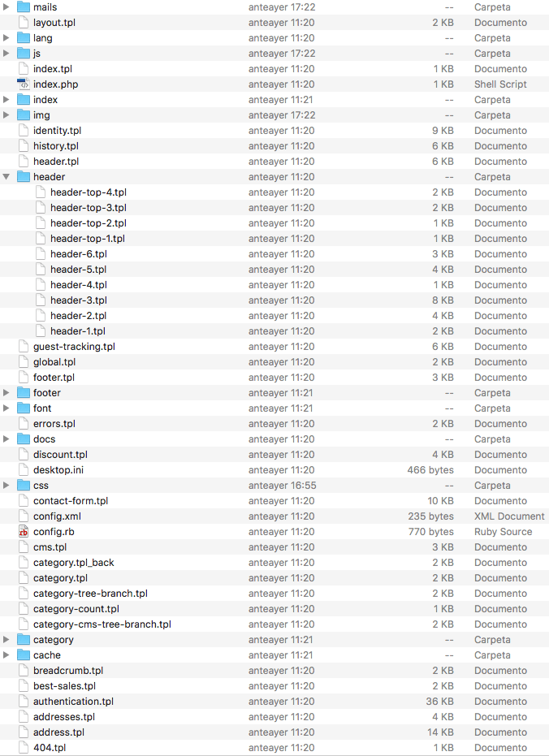Image resolution: width=549 pixels, height=756 pixels.
Task: Expand the img folder triangle
Action: coord(6,115)
